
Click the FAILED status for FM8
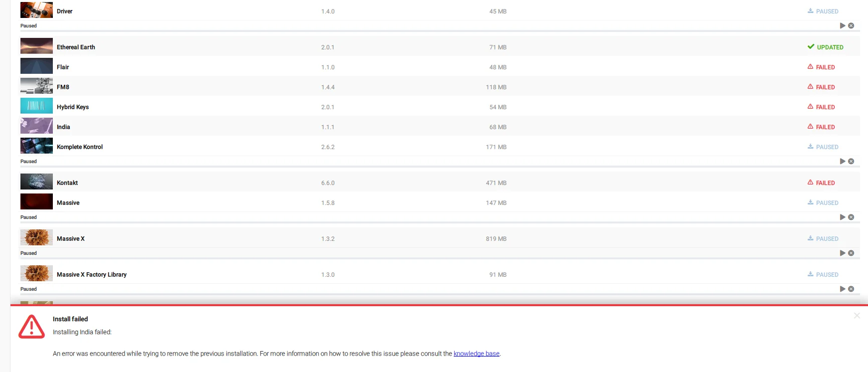tap(821, 87)
